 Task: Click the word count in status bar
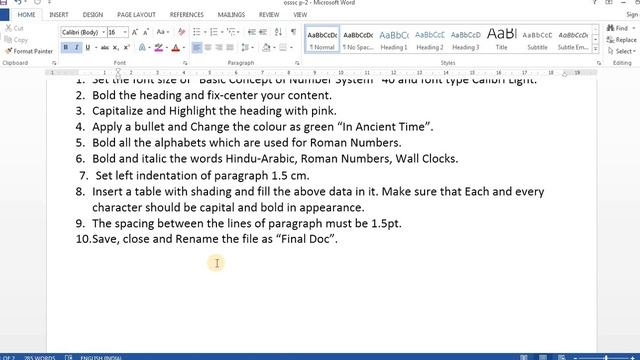39,358
